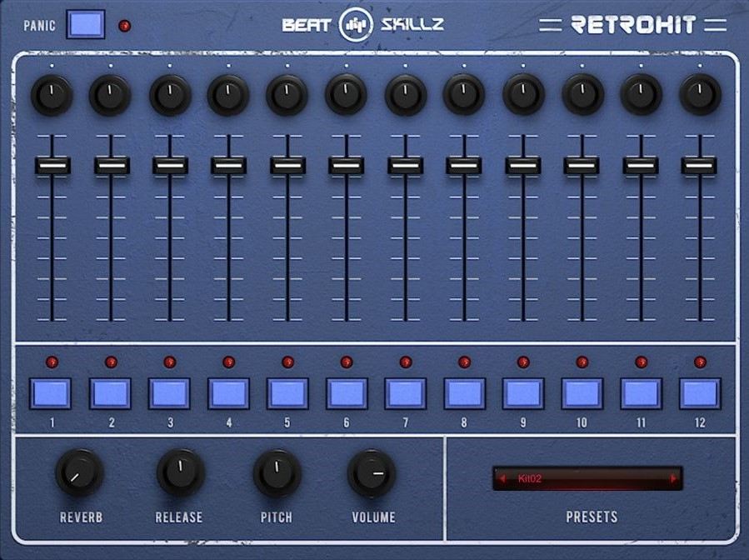Click the channel 10 volume fader handle
This screenshot has width=749, height=560.
pyautogui.click(x=582, y=166)
